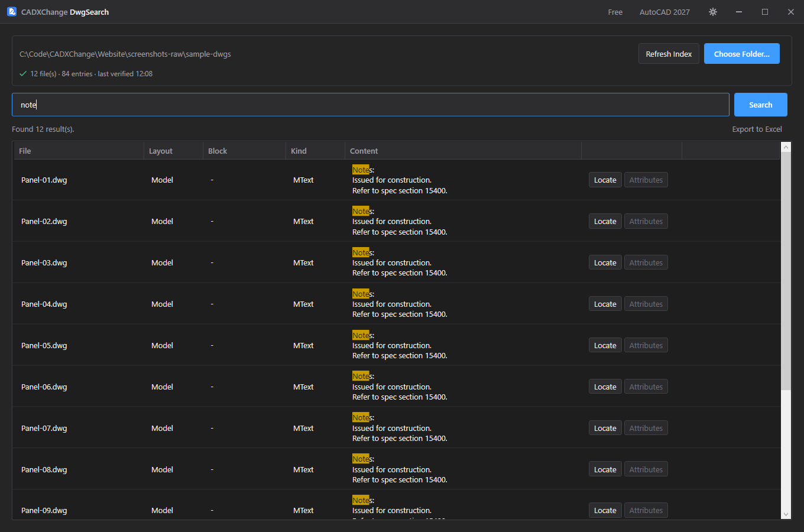
Task: Locate the result in Panel-07.dwg
Action: (x=605, y=429)
